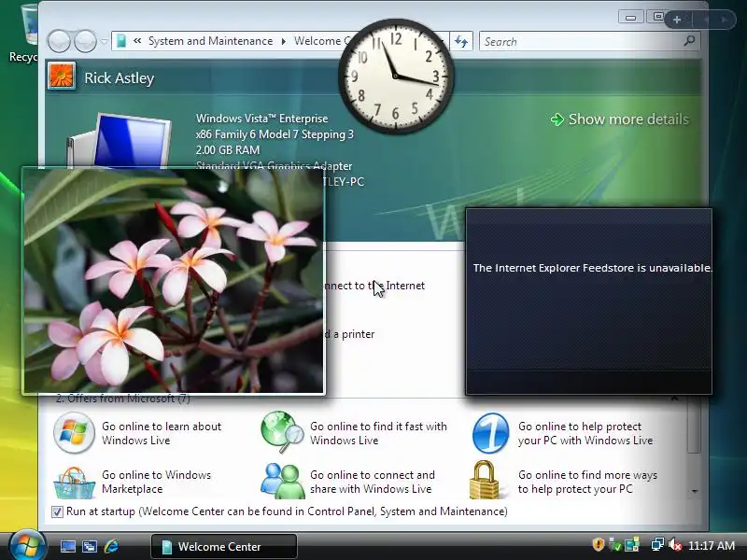Click the Forward navigation button
747x560 pixels.
85,41
